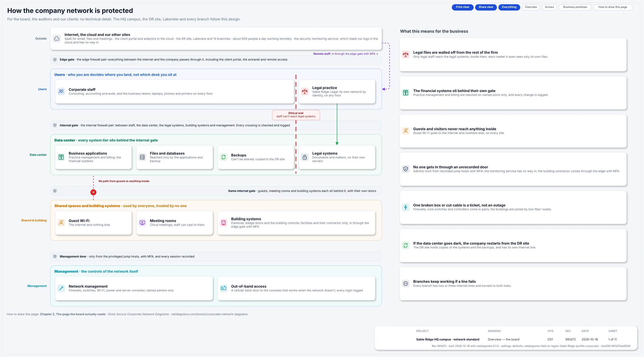Image resolution: width=644 pixels, height=357 pixels.
Task: Click the Backups refresh icon
Action: point(224,157)
